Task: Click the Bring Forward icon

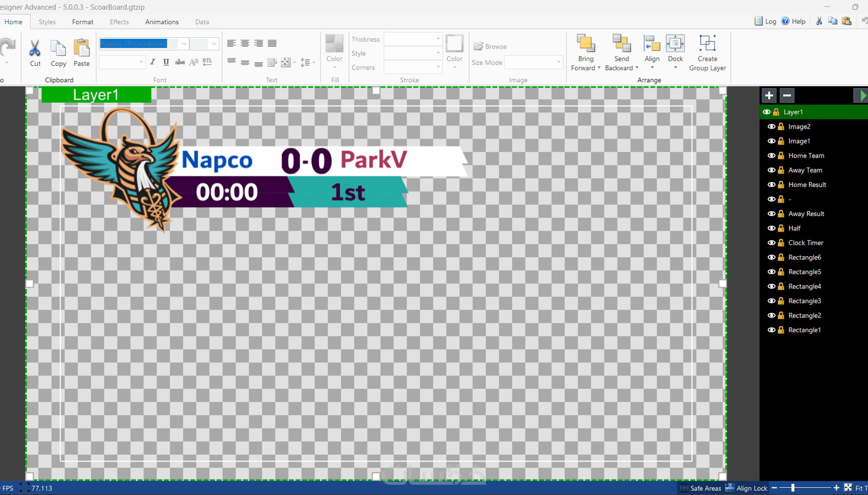Action: [x=586, y=44]
